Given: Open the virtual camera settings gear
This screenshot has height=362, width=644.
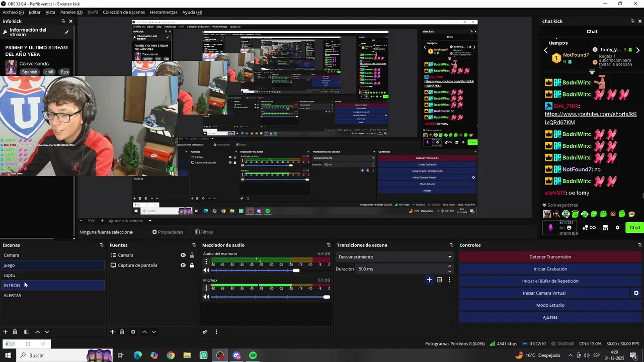Looking at the screenshot, I should pyautogui.click(x=636, y=293).
